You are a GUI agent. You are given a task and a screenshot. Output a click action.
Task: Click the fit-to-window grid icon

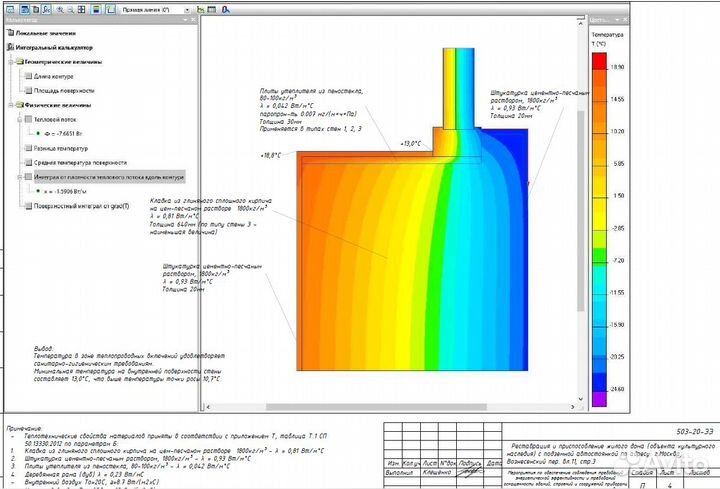(x=82, y=9)
